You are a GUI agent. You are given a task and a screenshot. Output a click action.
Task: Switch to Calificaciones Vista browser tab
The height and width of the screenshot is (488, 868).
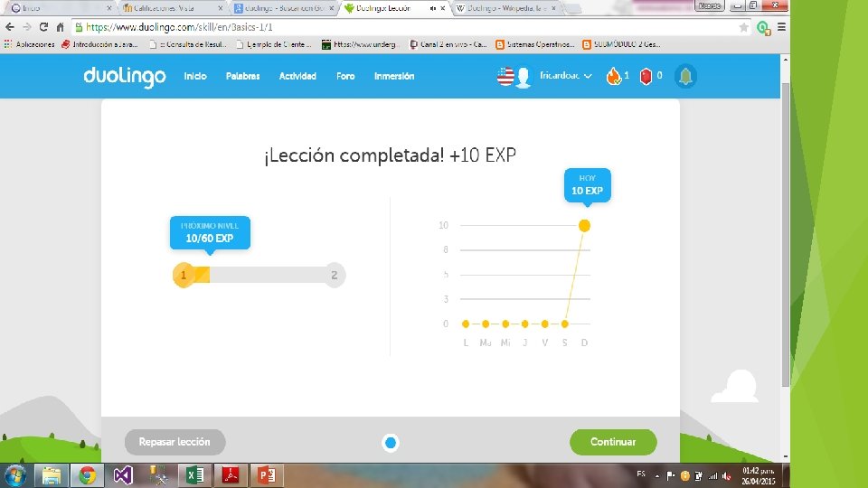click(x=171, y=8)
